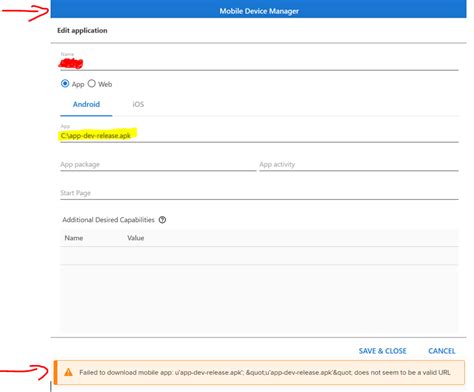Click the Additional Desired Capabilities label
Screen dimensions: 474x392
tap(108, 220)
